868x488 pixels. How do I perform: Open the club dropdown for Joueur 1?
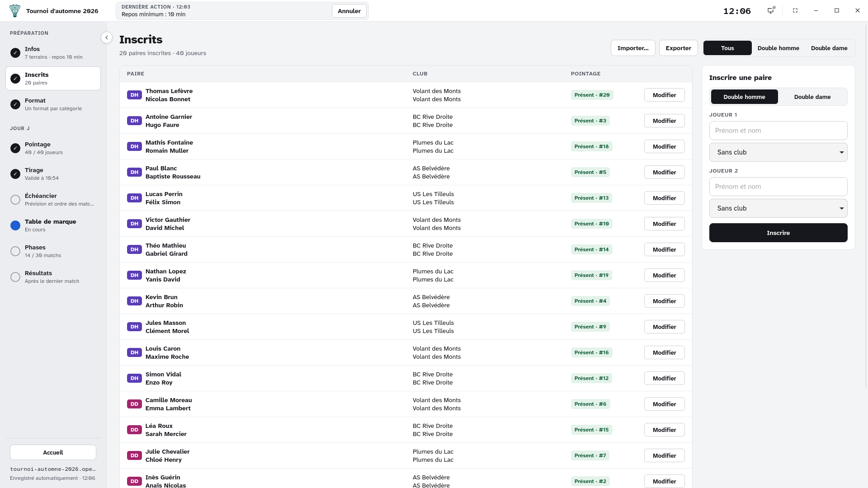point(778,152)
